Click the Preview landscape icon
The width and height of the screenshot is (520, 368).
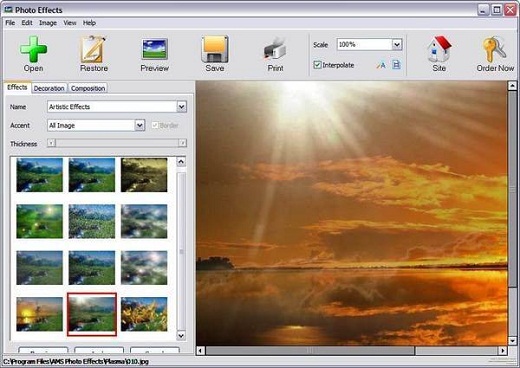coord(154,49)
